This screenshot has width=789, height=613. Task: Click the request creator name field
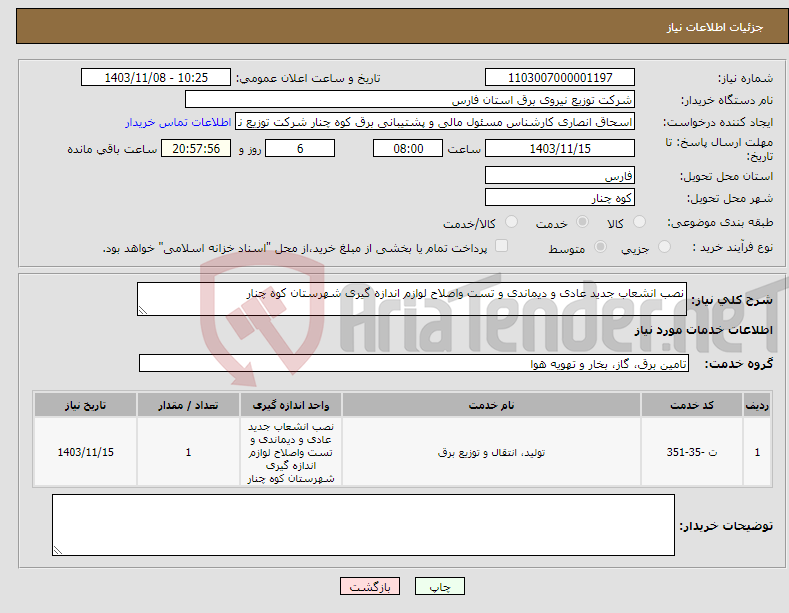pyautogui.click(x=435, y=122)
